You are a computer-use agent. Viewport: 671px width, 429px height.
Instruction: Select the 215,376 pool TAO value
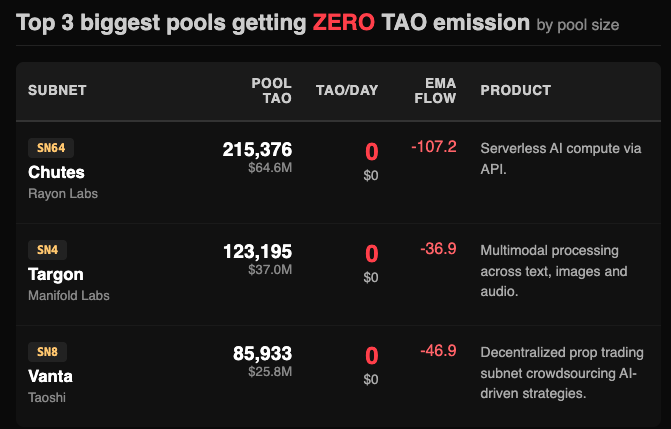tap(257, 149)
